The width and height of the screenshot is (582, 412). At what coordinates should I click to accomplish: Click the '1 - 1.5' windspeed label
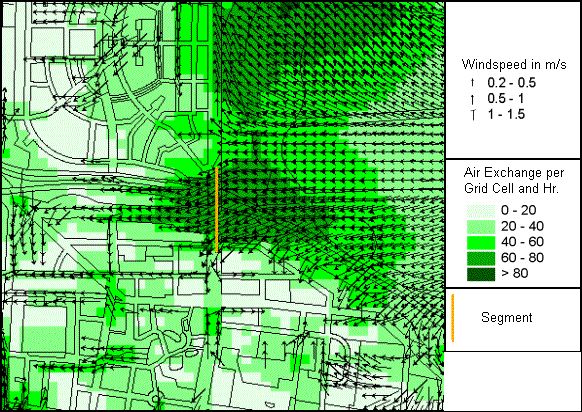coord(506,115)
